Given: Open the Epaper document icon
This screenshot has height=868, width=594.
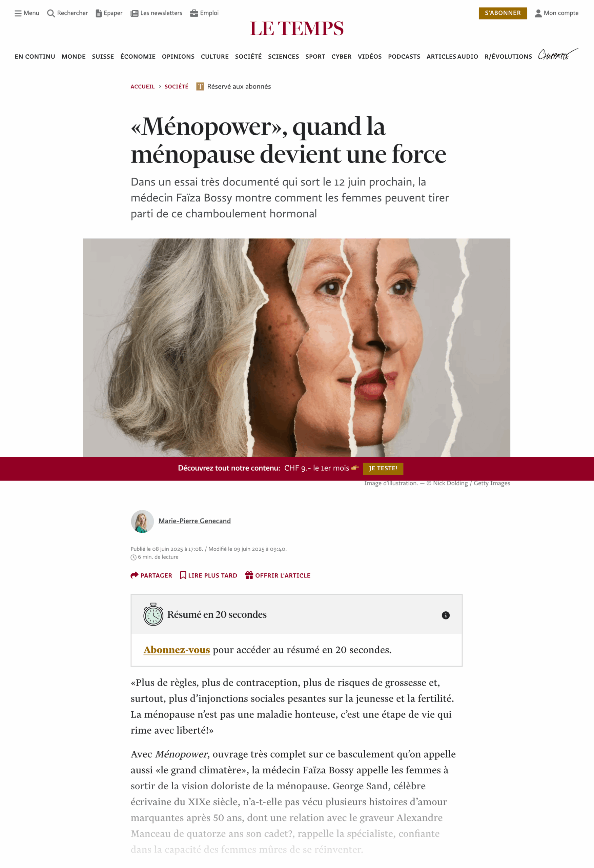Looking at the screenshot, I should 99,14.
